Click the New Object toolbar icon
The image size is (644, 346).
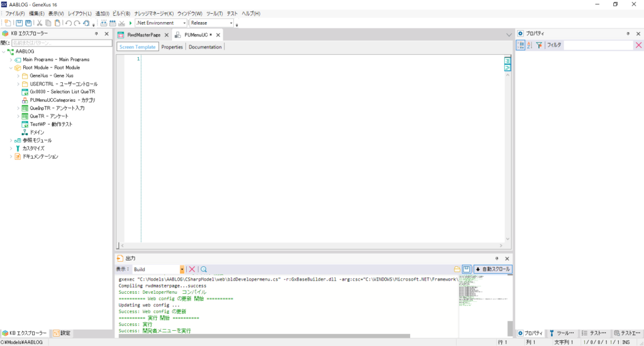tap(8, 23)
